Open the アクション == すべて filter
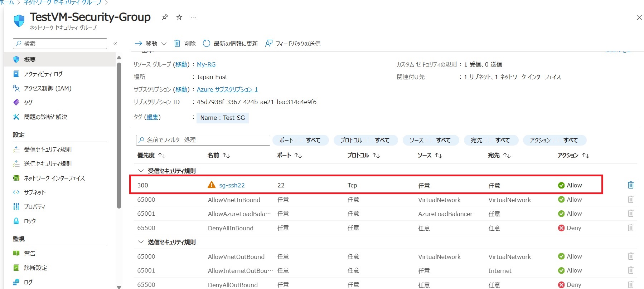This screenshot has height=289, width=644. click(554, 140)
